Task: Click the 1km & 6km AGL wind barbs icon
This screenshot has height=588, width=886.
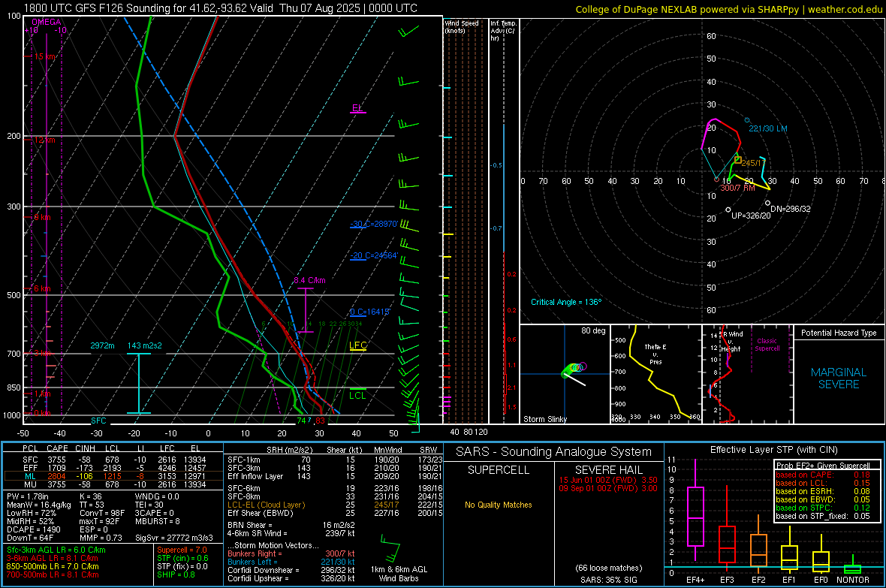Action: (391, 548)
